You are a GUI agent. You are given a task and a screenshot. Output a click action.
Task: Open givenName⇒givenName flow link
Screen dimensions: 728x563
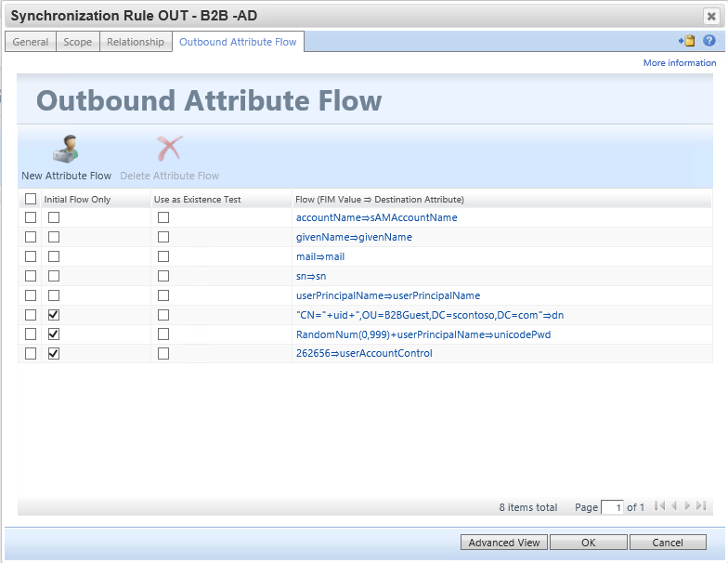(354, 237)
